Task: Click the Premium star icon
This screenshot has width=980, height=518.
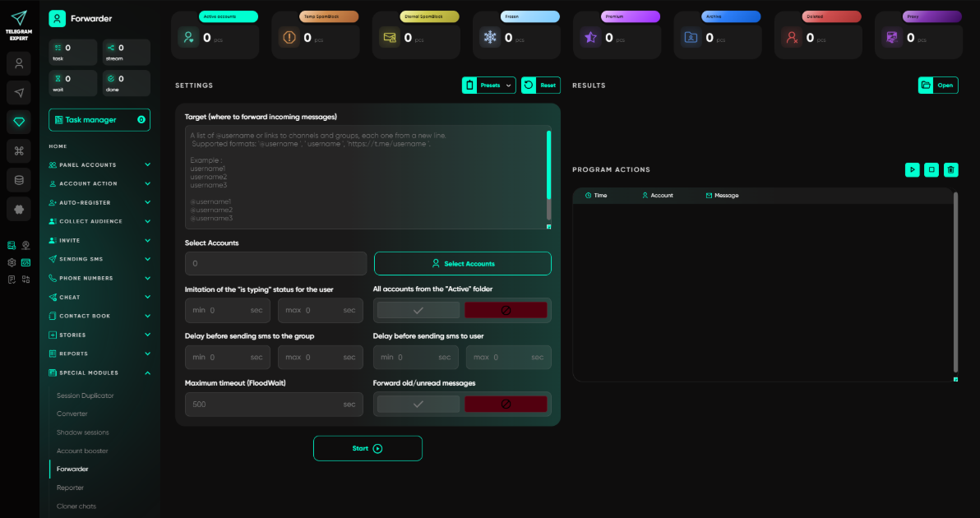Action: pyautogui.click(x=590, y=38)
